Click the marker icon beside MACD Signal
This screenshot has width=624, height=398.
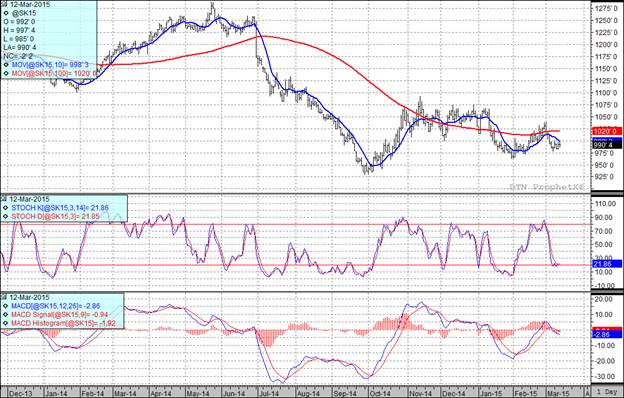pyautogui.click(x=6, y=315)
